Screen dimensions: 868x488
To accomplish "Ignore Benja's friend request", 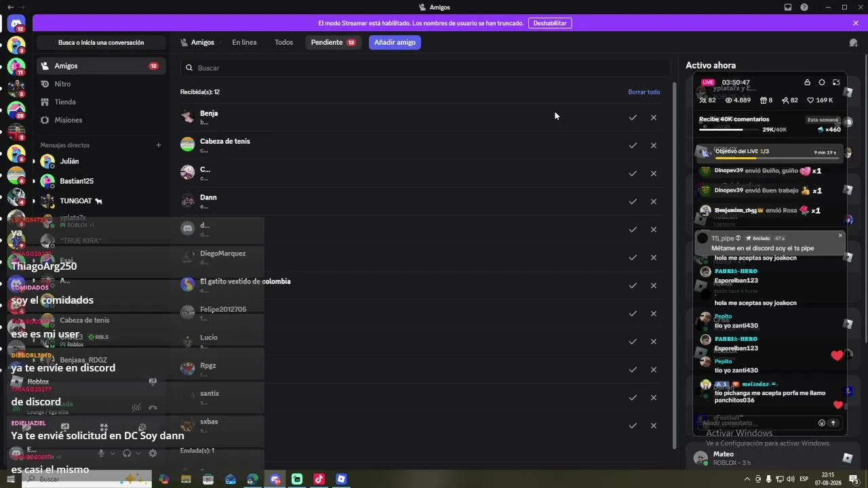I will click(x=654, y=118).
